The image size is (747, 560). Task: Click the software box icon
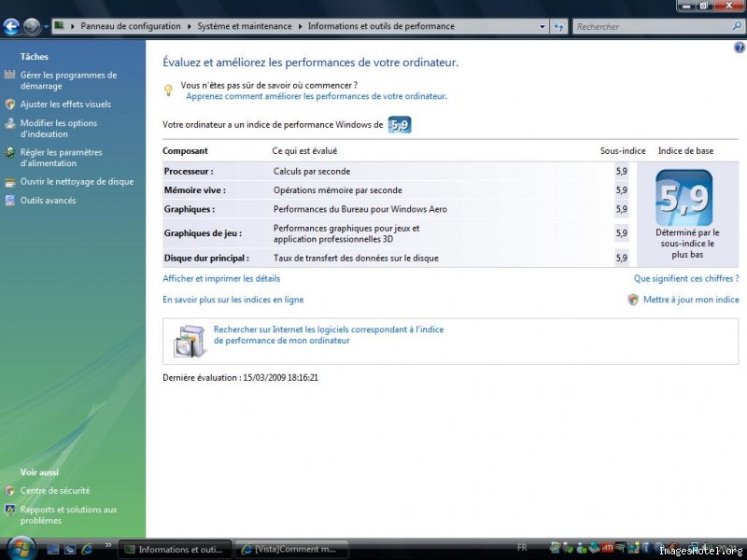tap(190, 341)
